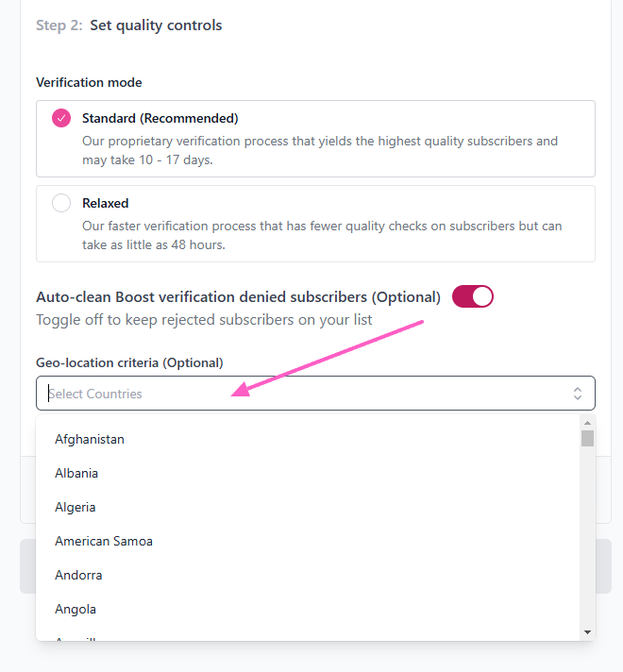Choose Andorra from the country options
623x672 pixels.
(x=78, y=575)
